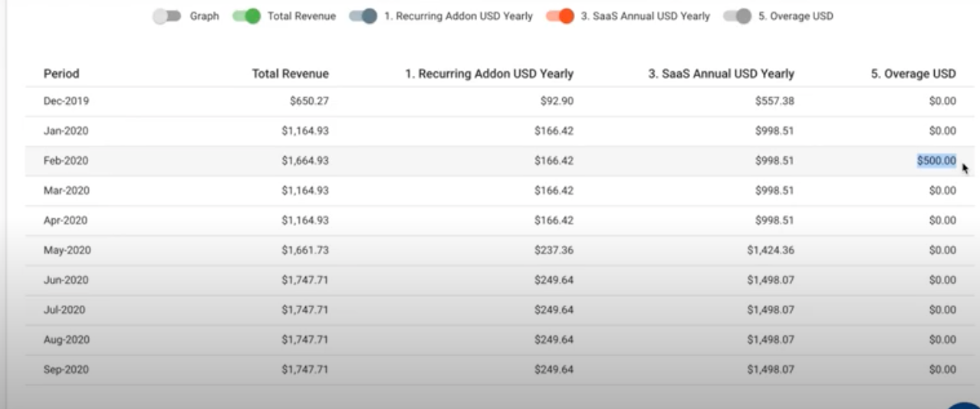Screen dimensions: 980x409
Task: Select the Jan-2020 period cell
Action: 66,131
